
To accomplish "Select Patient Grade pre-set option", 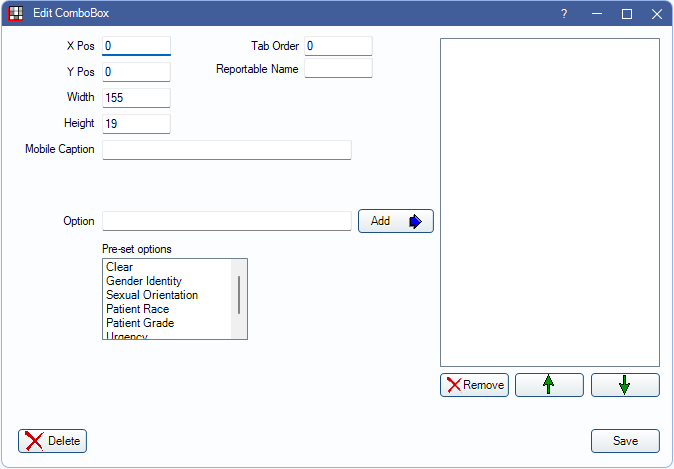I will [140, 323].
